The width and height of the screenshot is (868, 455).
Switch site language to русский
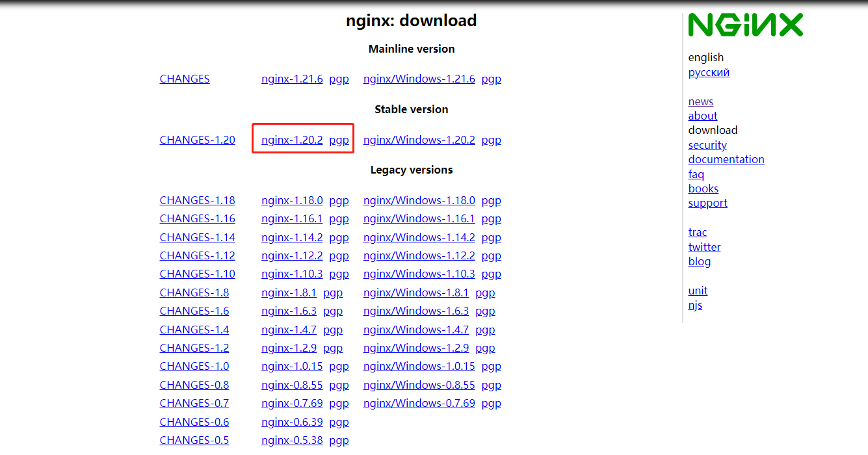click(709, 72)
